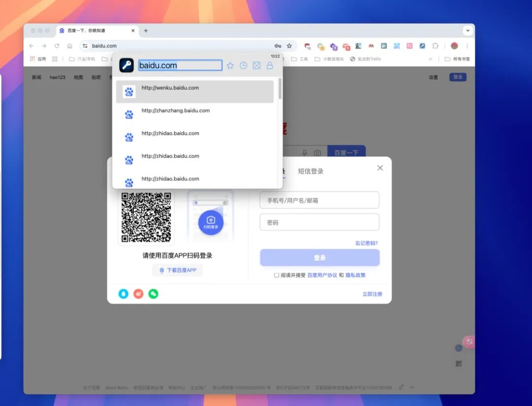Expand the hidden bookmarks chevron
This screenshot has height=406, width=532.
tap(431, 59)
